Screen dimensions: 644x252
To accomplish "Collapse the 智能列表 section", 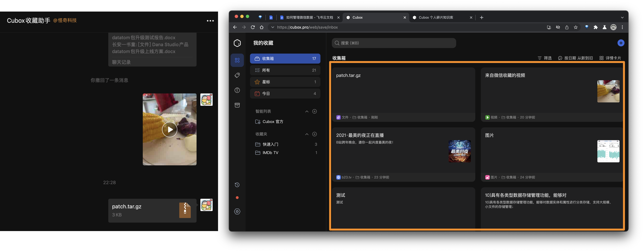I will point(307,112).
